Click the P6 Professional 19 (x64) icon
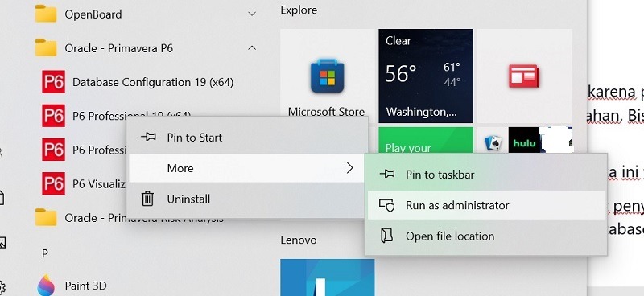The width and height of the screenshot is (644, 296). (x=53, y=116)
